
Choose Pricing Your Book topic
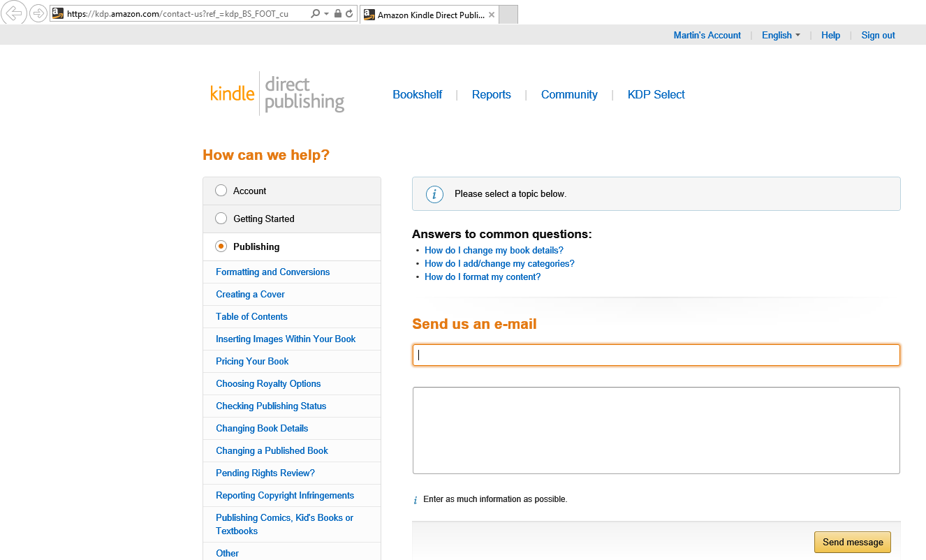click(x=252, y=361)
